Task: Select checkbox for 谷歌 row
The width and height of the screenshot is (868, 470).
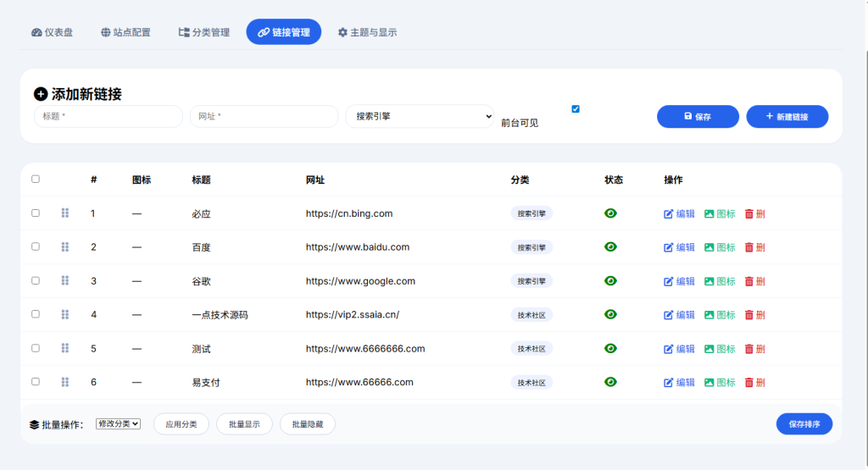Action: click(36, 280)
